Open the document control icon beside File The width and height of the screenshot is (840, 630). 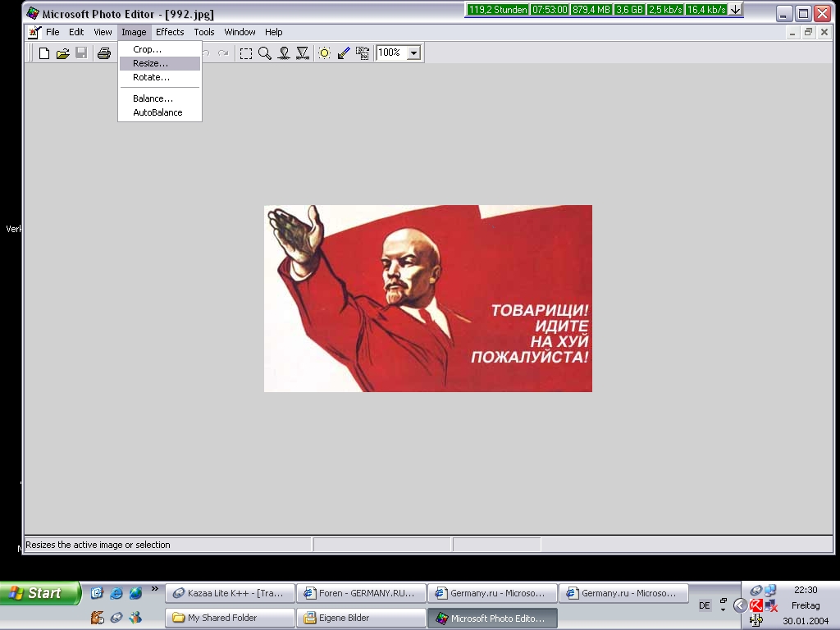(34, 32)
